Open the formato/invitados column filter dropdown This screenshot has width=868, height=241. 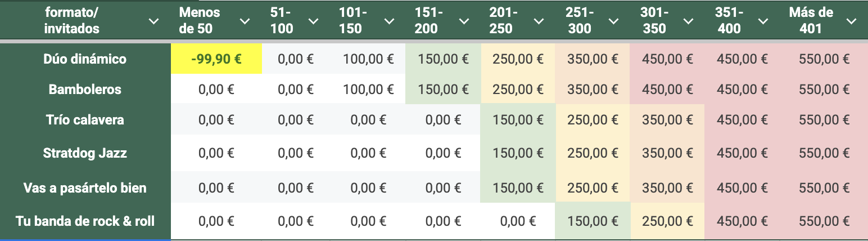click(152, 21)
